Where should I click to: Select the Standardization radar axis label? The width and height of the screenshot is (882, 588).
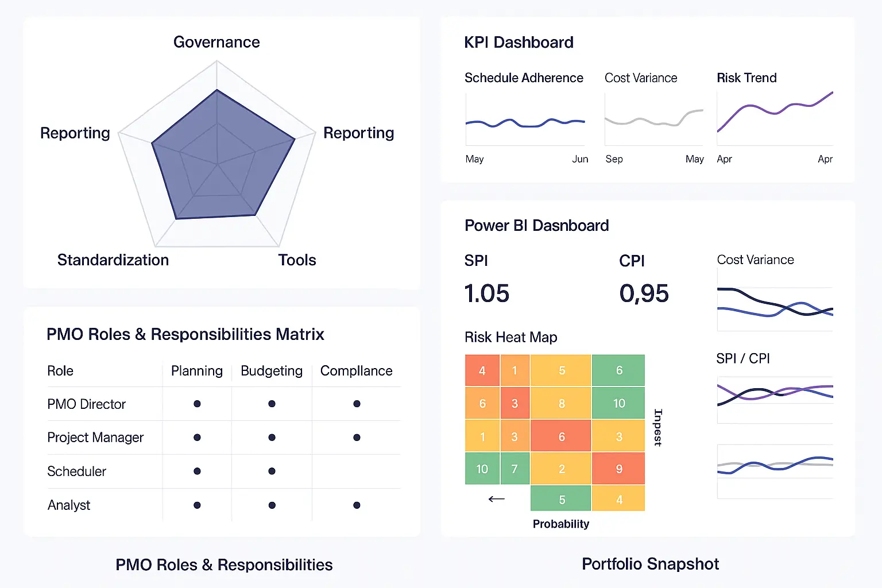[113, 260]
